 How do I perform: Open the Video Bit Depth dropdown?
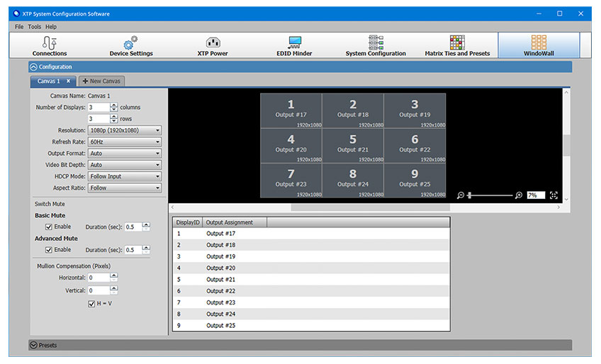tap(125, 165)
